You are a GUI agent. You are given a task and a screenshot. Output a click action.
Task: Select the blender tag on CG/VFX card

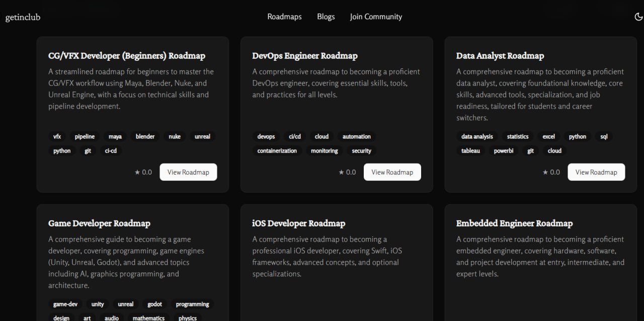click(x=145, y=136)
